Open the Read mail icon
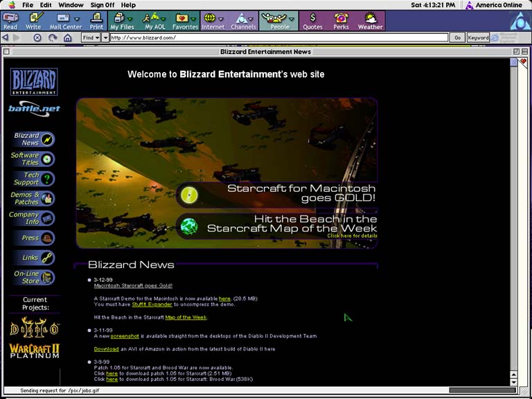 coord(10,21)
